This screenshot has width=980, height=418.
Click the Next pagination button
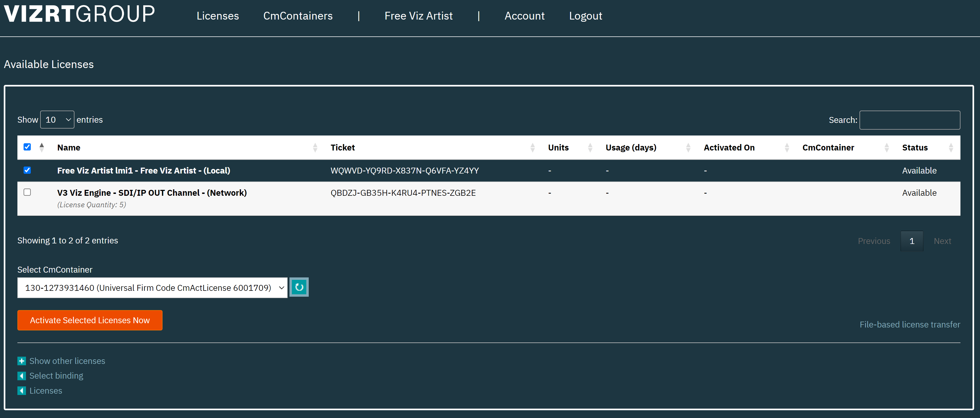pos(942,241)
